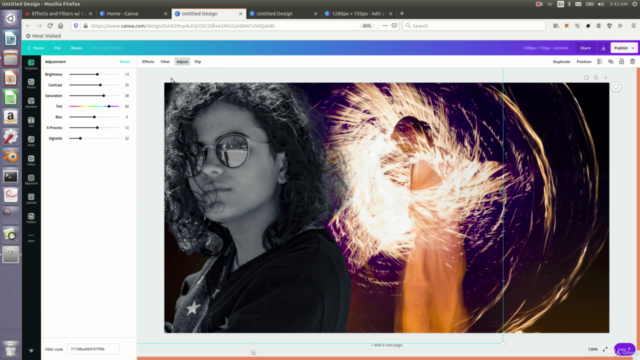Open the Firefox Library icon
Screen dimensions: 640x360
(556, 26)
